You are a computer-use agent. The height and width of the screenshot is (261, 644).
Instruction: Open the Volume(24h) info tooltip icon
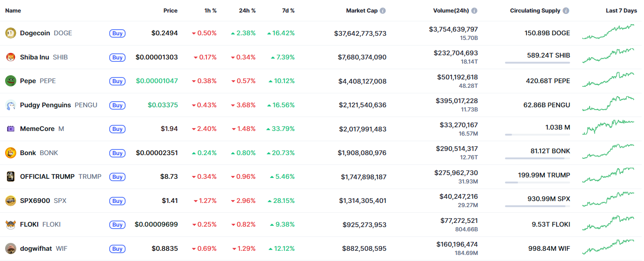tap(474, 11)
